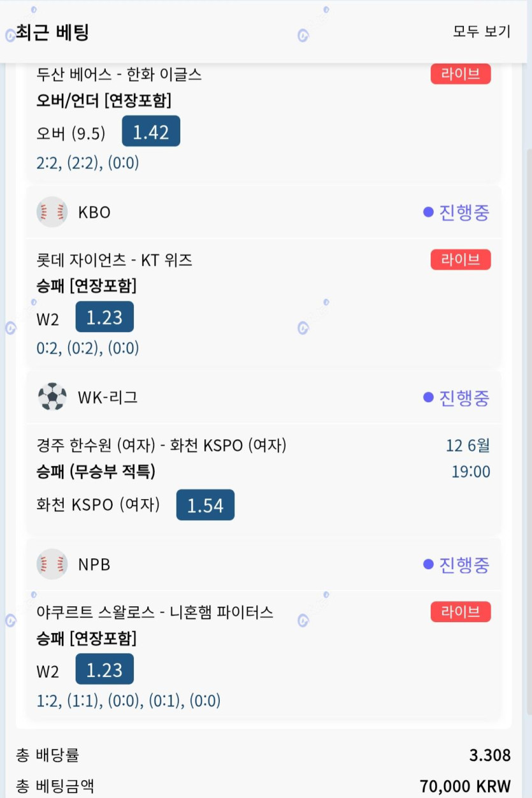This screenshot has width=532, height=798.
Task: Open the 롯데 자이언츠 - KT 위즈 match
Action: 115,259
